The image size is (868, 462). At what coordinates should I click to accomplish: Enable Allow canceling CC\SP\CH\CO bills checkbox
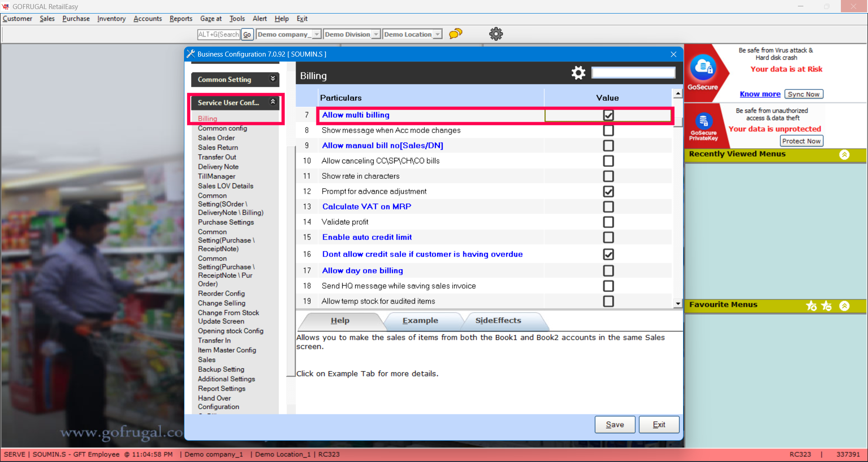point(609,161)
